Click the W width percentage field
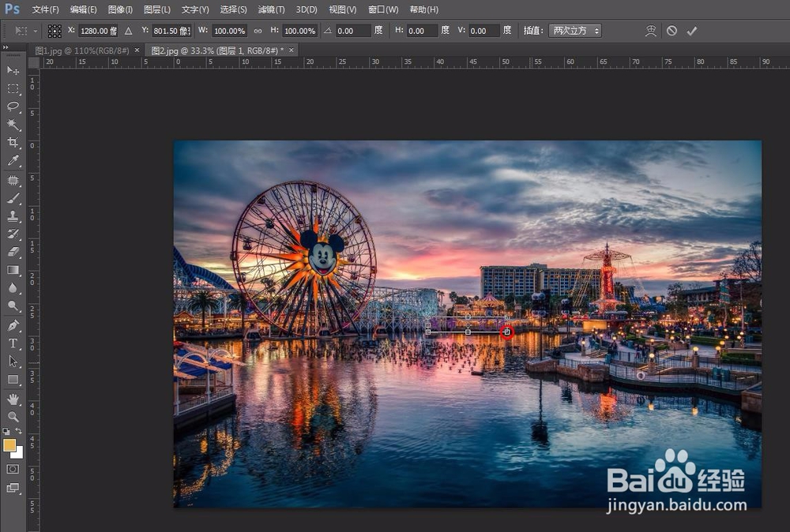This screenshot has height=532, width=790. pos(230,32)
